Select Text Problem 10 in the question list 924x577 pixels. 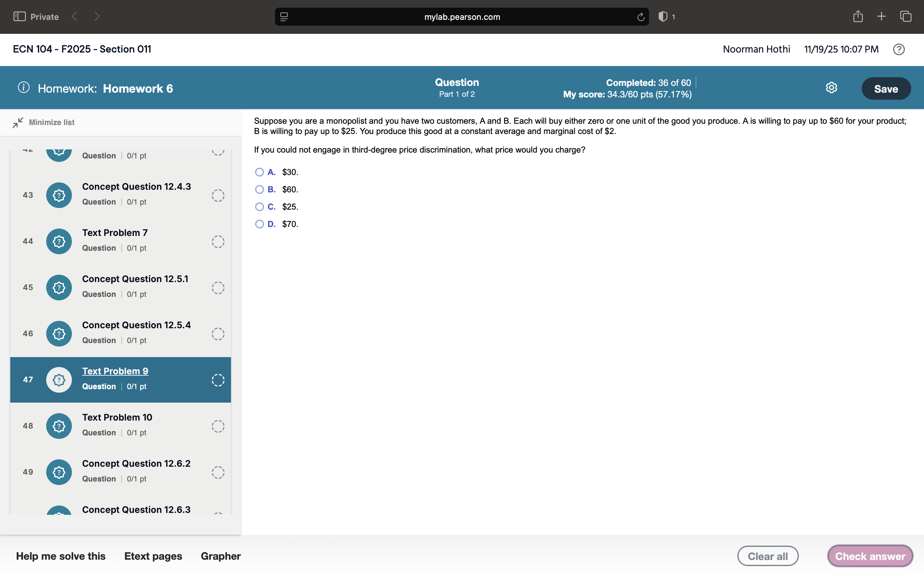click(x=117, y=417)
